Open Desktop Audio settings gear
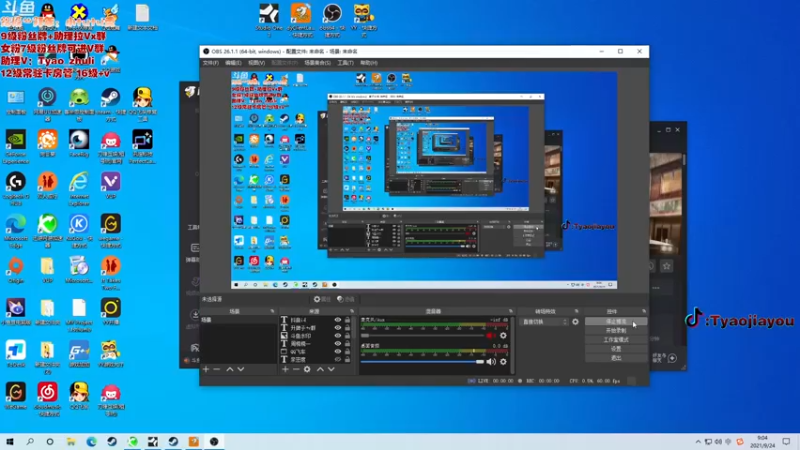 (x=503, y=362)
